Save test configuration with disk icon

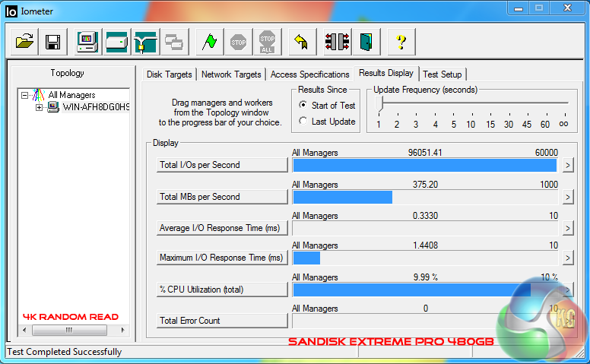pyautogui.click(x=52, y=42)
